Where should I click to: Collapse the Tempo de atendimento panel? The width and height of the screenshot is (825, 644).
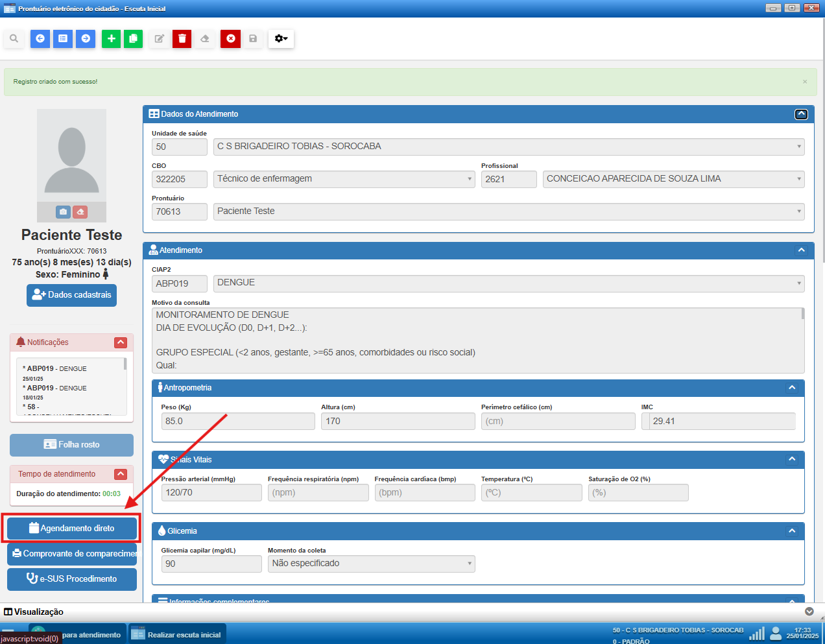tap(121, 474)
